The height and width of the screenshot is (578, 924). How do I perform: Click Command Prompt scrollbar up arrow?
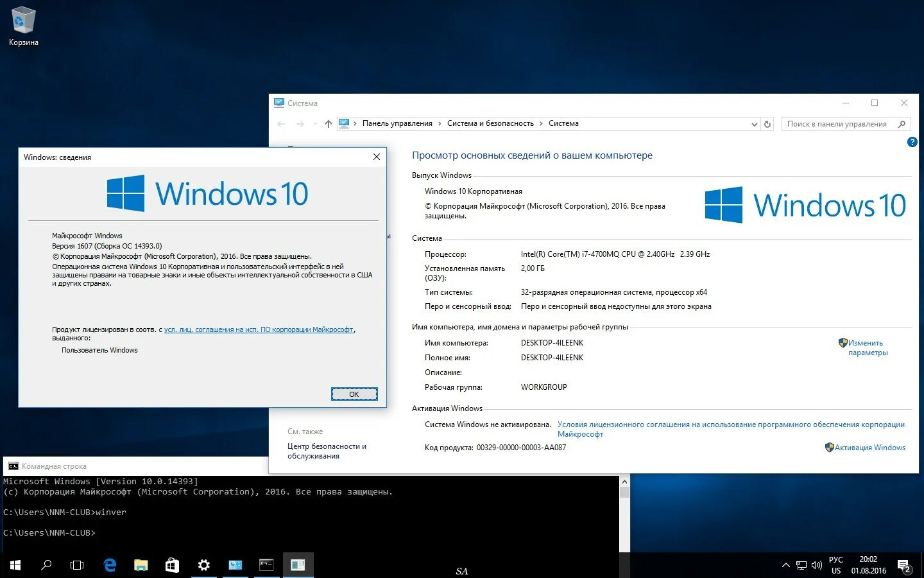click(624, 481)
